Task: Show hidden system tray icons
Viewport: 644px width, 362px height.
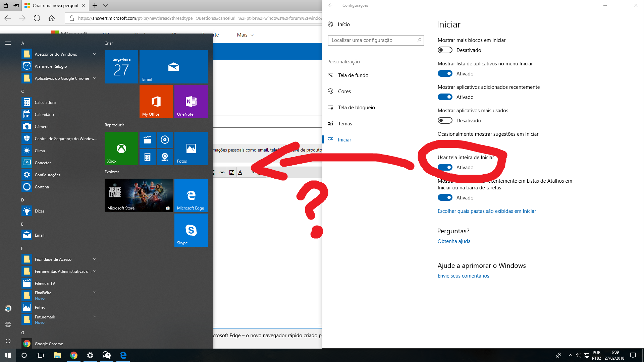Action: coord(570,355)
